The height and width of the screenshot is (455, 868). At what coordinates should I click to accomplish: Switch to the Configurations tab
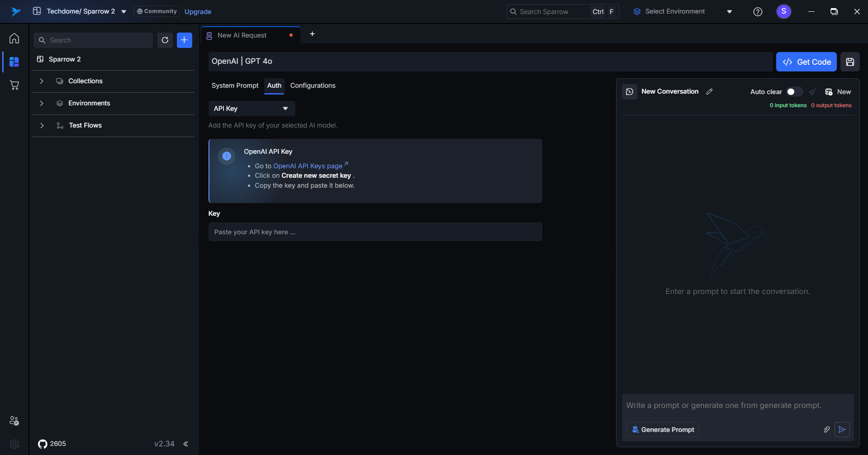pos(313,85)
